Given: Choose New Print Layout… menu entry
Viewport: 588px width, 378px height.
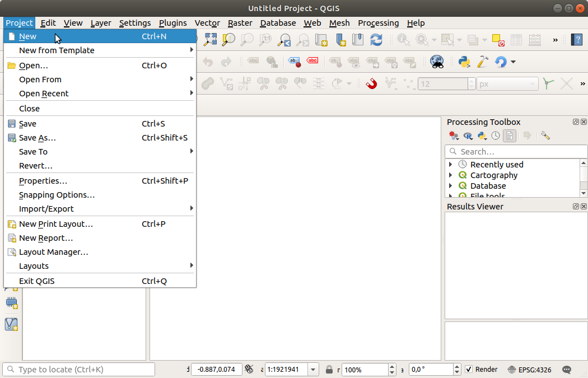Looking at the screenshot, I should (x=56, y=224).
